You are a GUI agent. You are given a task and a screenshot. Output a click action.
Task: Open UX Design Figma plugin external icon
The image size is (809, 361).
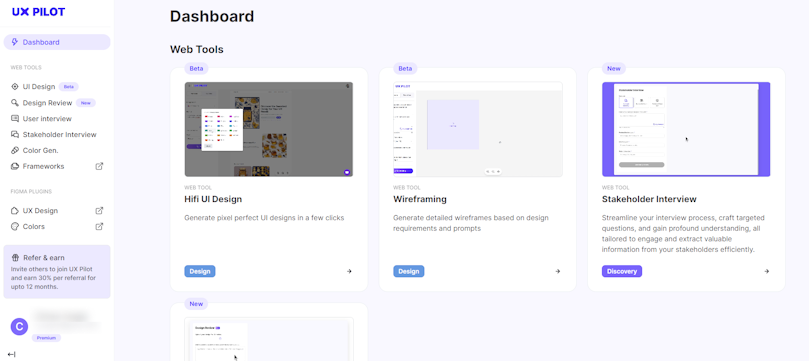coord(100,210)
